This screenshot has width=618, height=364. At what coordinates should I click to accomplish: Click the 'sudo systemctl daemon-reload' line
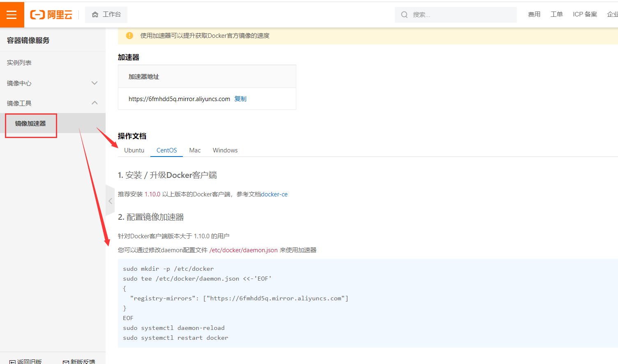point(174,328)
